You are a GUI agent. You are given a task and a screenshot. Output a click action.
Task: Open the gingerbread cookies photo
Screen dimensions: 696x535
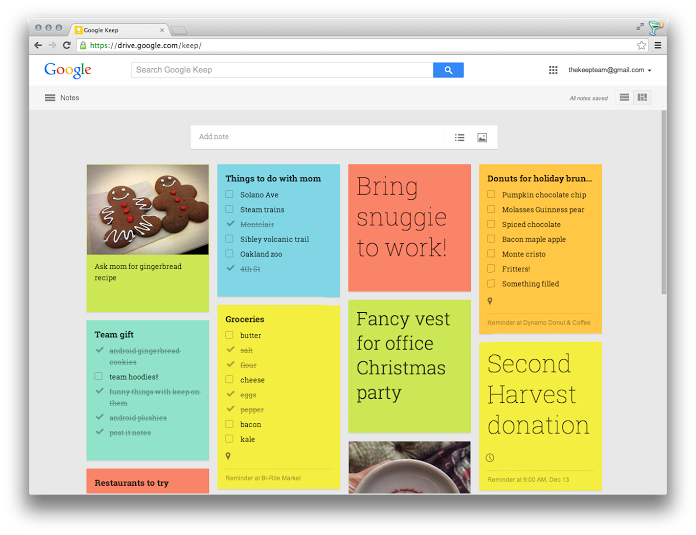[x=148, y=209]
